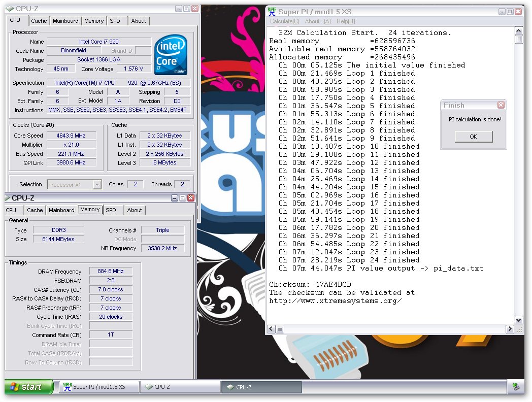This screenshot has width=532, height=402.
Task: Activate the second CPU-Z taskbar button
Action: point(261,387)
